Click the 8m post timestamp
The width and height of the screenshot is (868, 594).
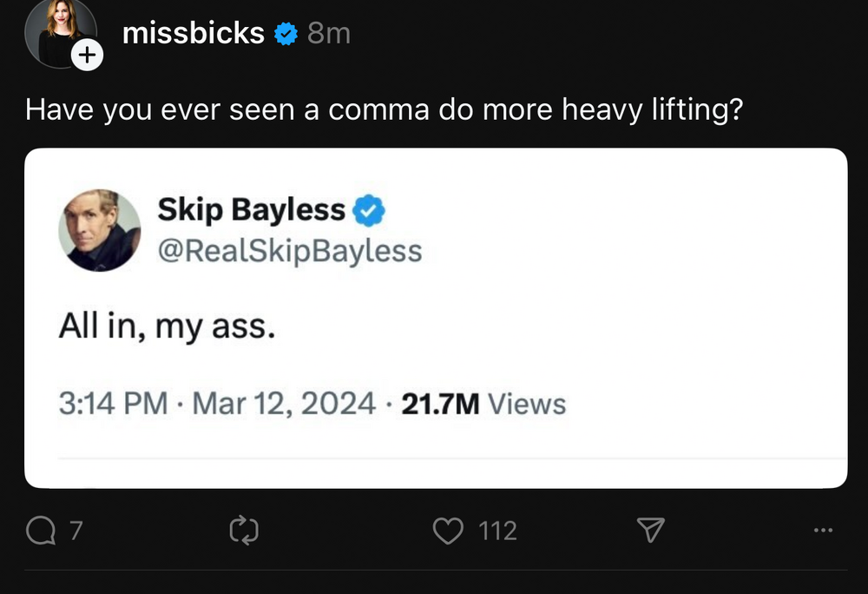pyautogui.click(x=329, y=34)
